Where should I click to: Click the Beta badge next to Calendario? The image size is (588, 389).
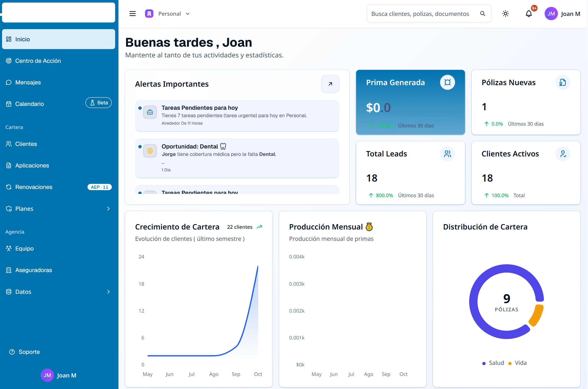coord(99,103)
